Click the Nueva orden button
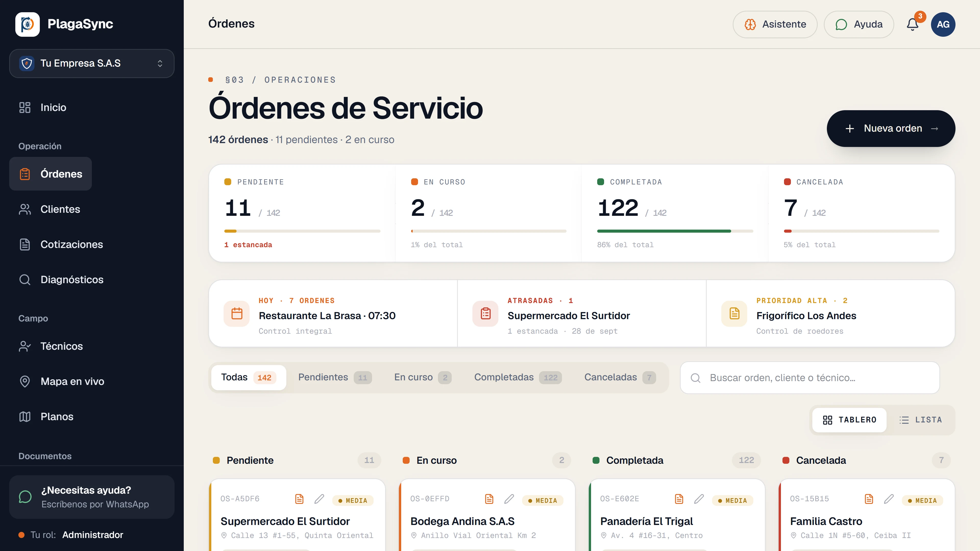This screenshot has height=551, width=980. [x=891, y=129]
